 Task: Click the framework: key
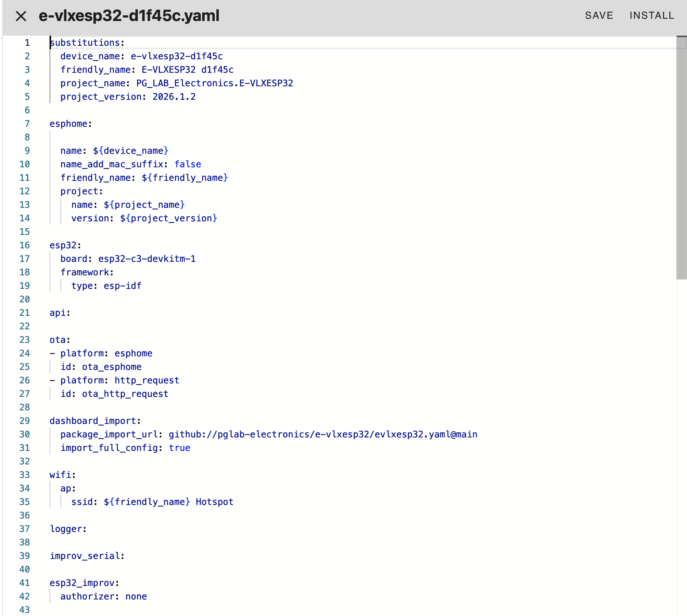(87, 272)
